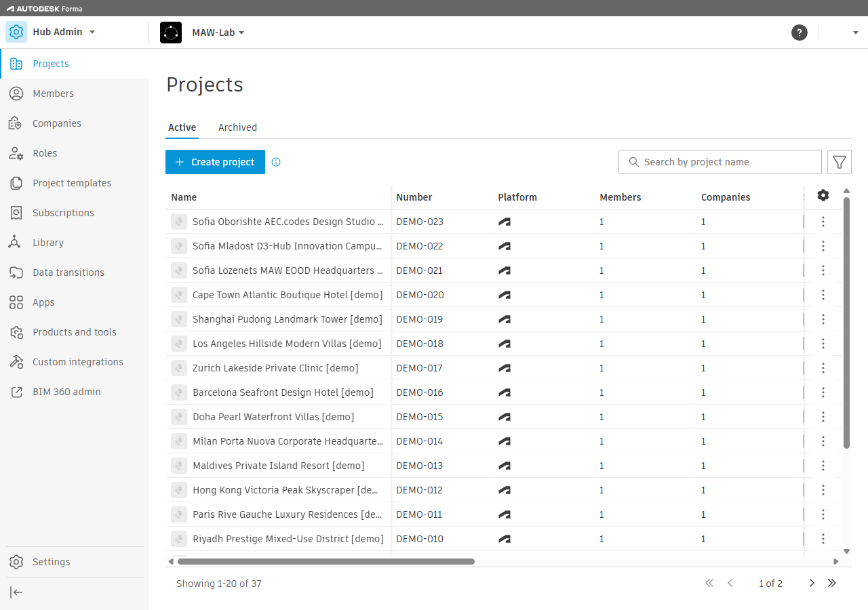Open more options for DEMO-017 row
Image resolution: width=868 pixels, height=610 pixels.
(x=823, y=368)
